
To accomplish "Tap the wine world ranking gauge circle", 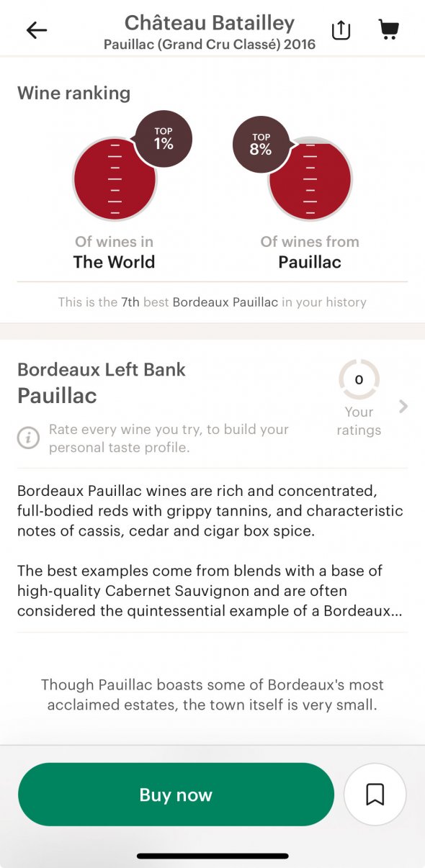I will pos(114,178).
